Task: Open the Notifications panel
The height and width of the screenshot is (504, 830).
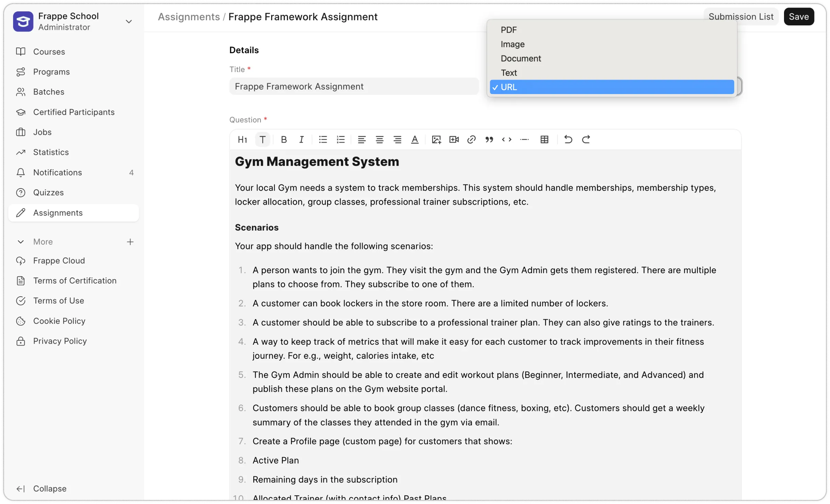Action: click(x=57, y=172)
